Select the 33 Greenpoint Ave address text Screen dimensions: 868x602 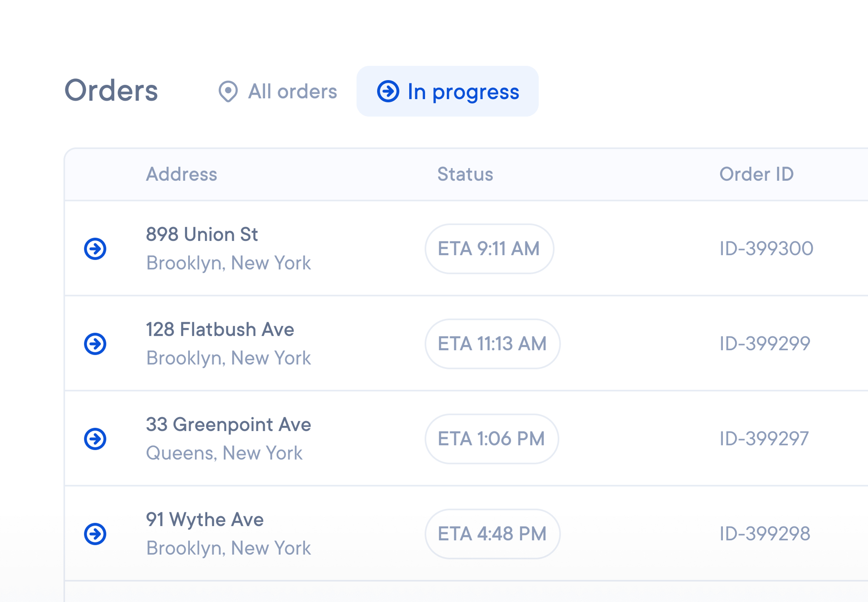click(x=229, y=424)
